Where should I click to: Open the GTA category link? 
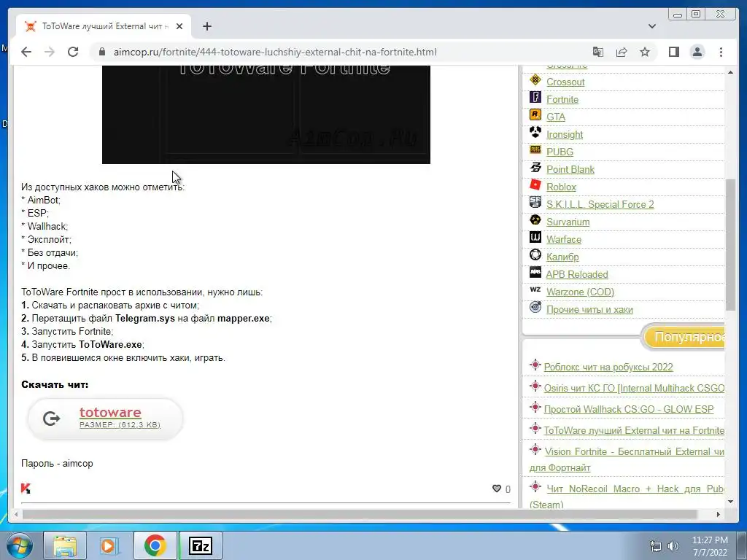(x=555, y=117)
